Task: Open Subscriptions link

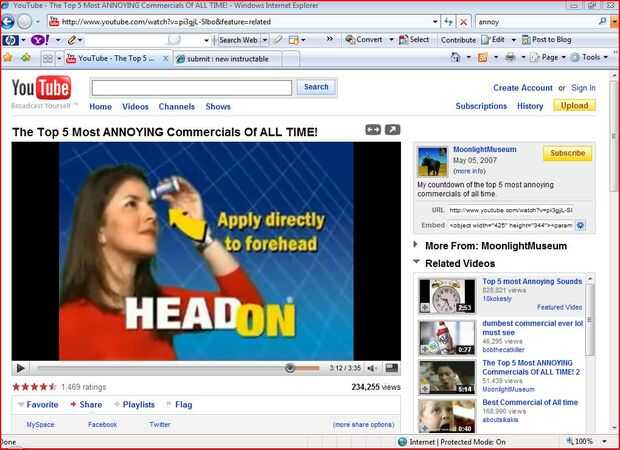Action: click(x=481, y=106)
